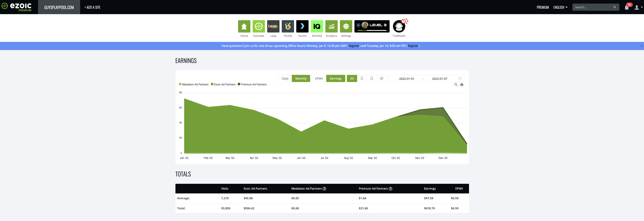Click + Add a Site
The height and width of the screenshot is (221, 644).
tap(92, 7)
